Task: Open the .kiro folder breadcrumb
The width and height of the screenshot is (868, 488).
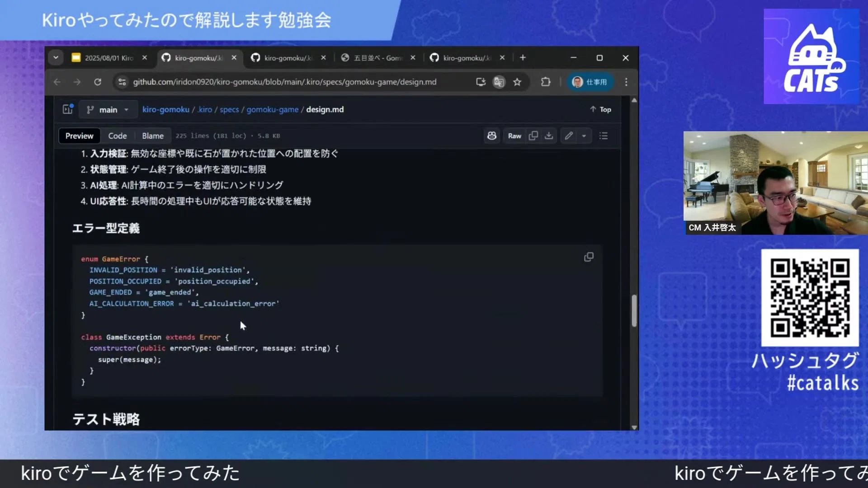Action: [204, 109]
